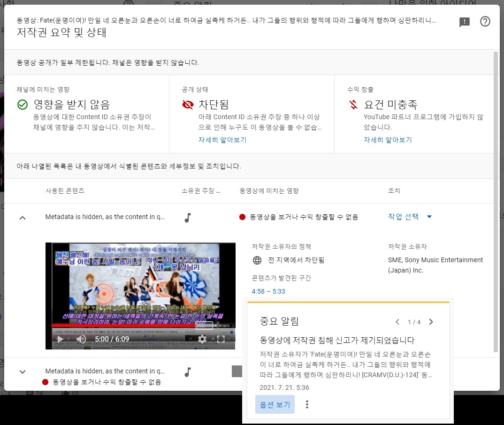Click the SME, Sony Music Entertainment owner text
Viewport: 504px width, 425px height.
pos(435,265)
